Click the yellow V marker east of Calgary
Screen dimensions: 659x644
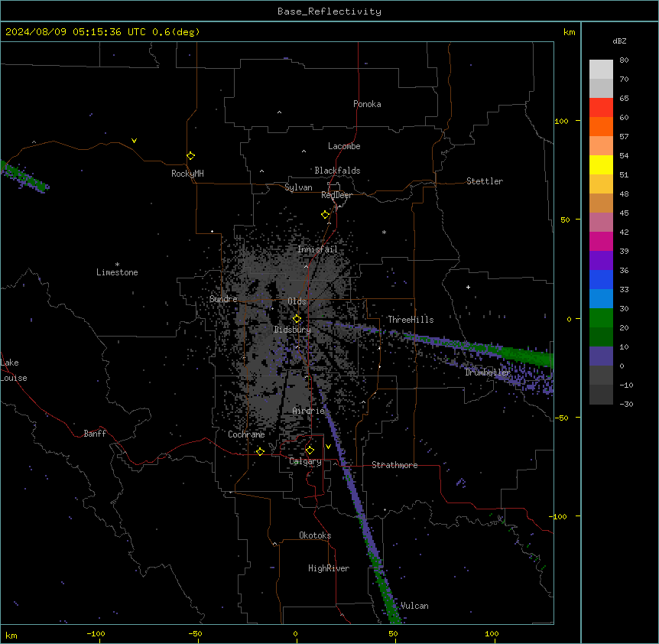(328, 447)
